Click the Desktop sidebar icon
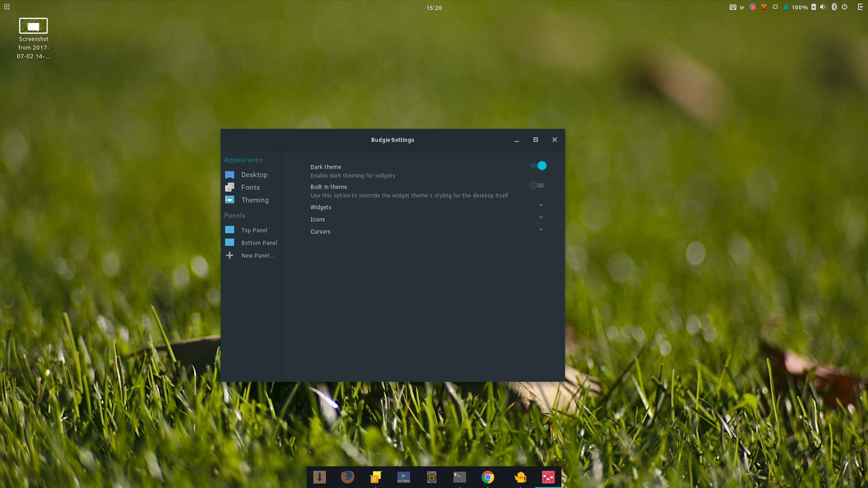 (230, 175)
